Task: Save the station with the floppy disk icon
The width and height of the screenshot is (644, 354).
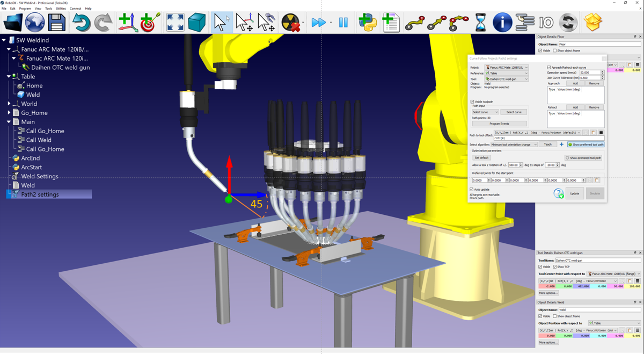Action: coord(56,23)
